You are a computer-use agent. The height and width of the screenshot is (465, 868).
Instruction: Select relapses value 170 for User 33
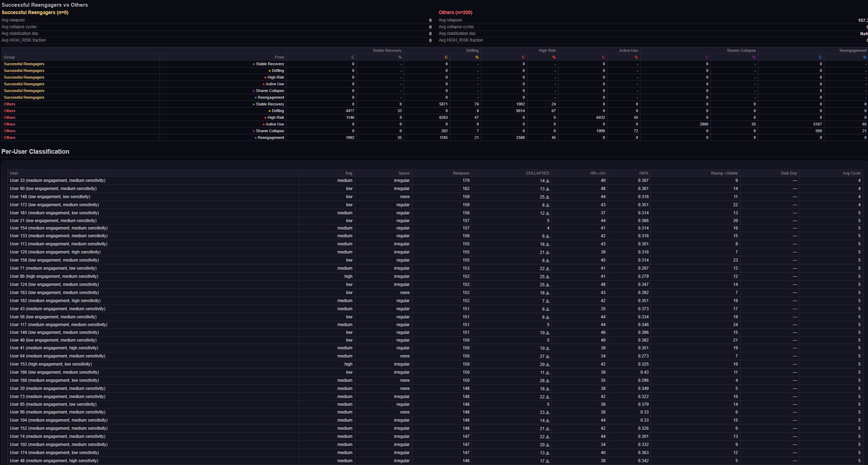(466, 181)
